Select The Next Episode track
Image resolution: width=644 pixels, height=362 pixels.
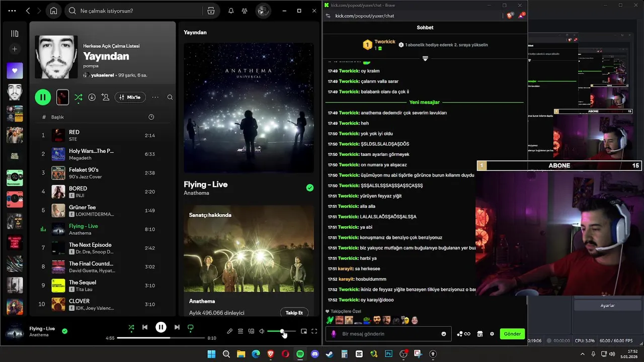point(103,248)
